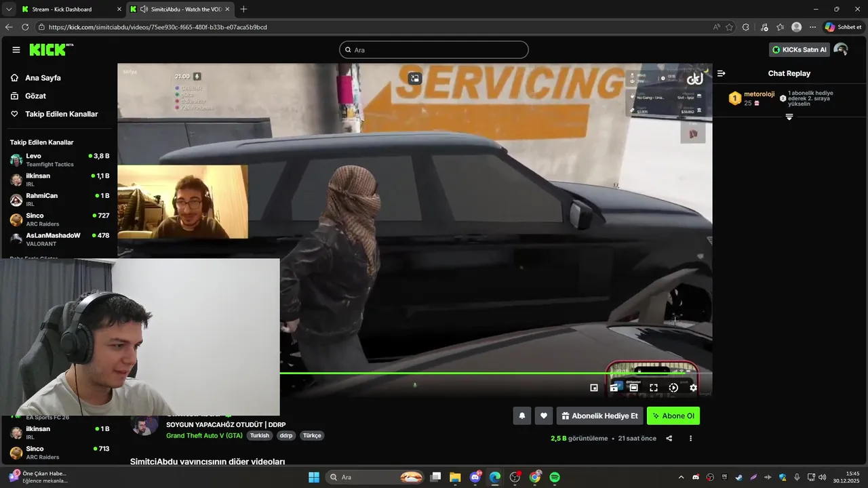Viewport: 868px width, 488px height.
Task: Open browser settings and more menu
Action: [812, 27]
